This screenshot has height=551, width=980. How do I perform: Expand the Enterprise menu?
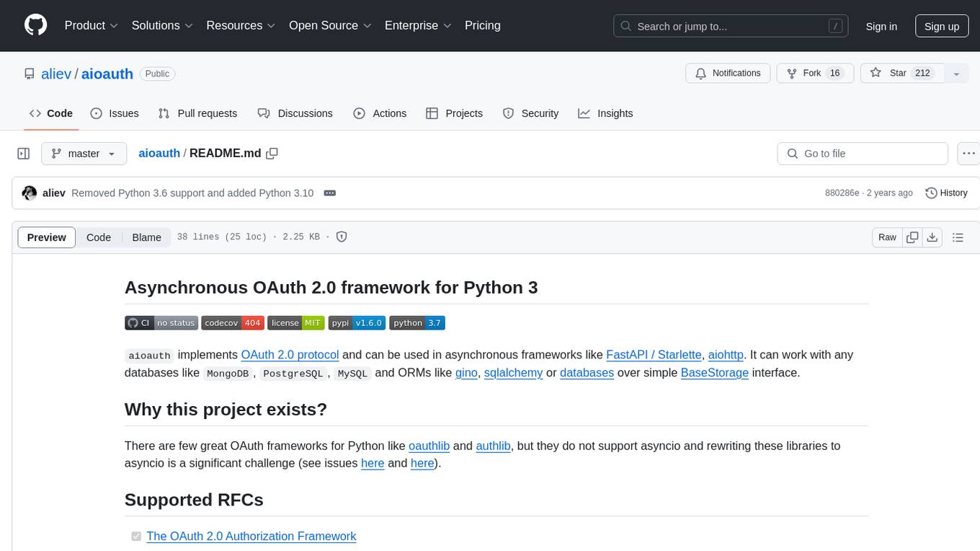(418, 25)
